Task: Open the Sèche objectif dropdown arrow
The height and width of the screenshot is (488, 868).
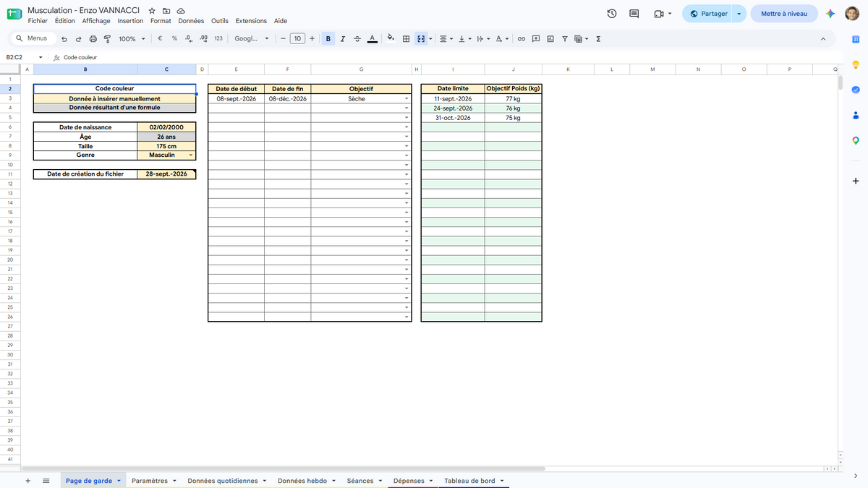Action: click(x=407, y=99)
